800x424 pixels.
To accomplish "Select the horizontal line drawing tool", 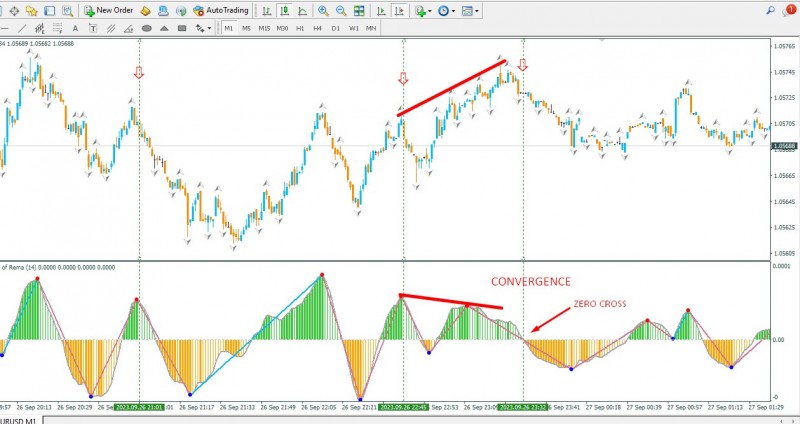I will pyautogui.click(x=5, y=29).
